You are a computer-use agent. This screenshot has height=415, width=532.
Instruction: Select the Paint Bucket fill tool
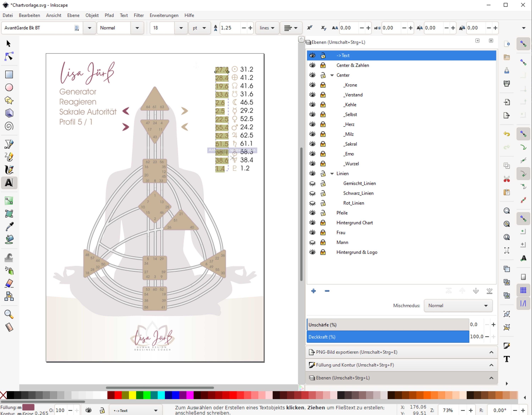pyautogui.click(x=9, y=240)
